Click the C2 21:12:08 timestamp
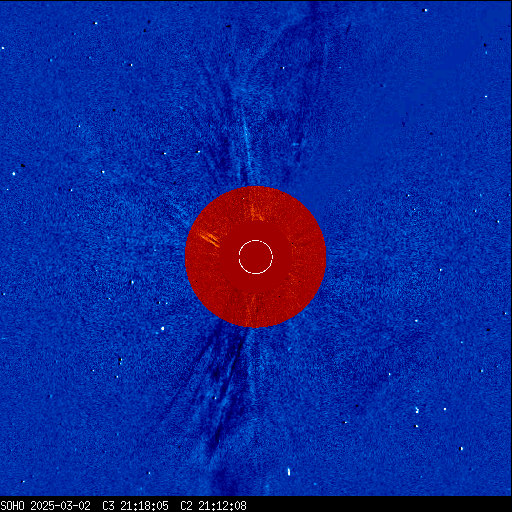This screenshot has height=512, width=512. (213, 506)
